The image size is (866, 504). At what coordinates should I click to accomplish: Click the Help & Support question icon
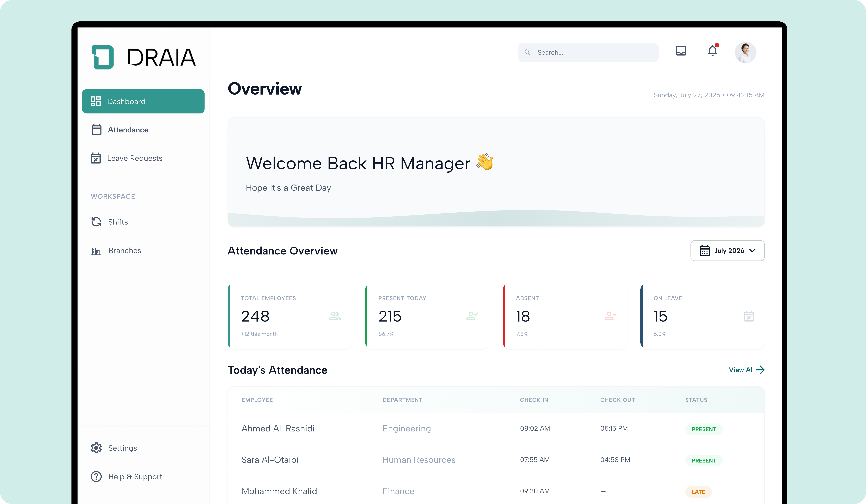96,477
